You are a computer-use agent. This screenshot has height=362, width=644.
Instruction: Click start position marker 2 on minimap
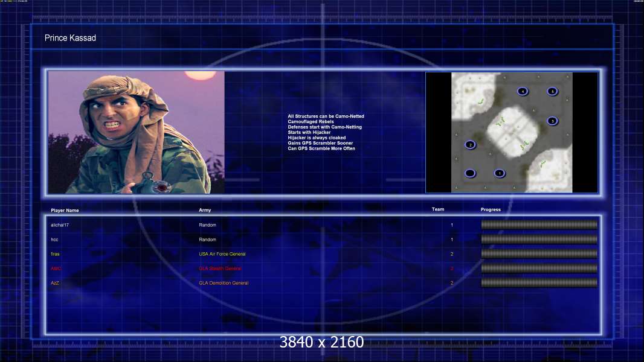point(470,145)
